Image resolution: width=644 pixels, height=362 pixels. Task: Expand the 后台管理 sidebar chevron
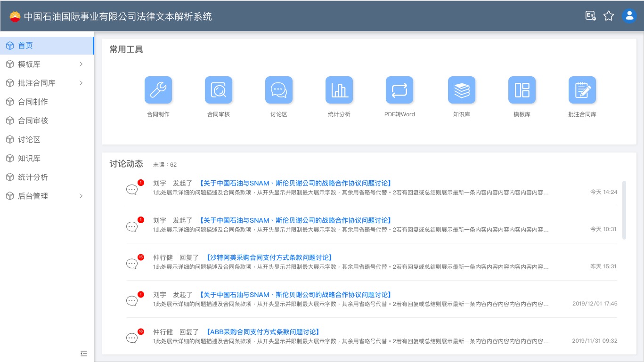pos(81,196)
